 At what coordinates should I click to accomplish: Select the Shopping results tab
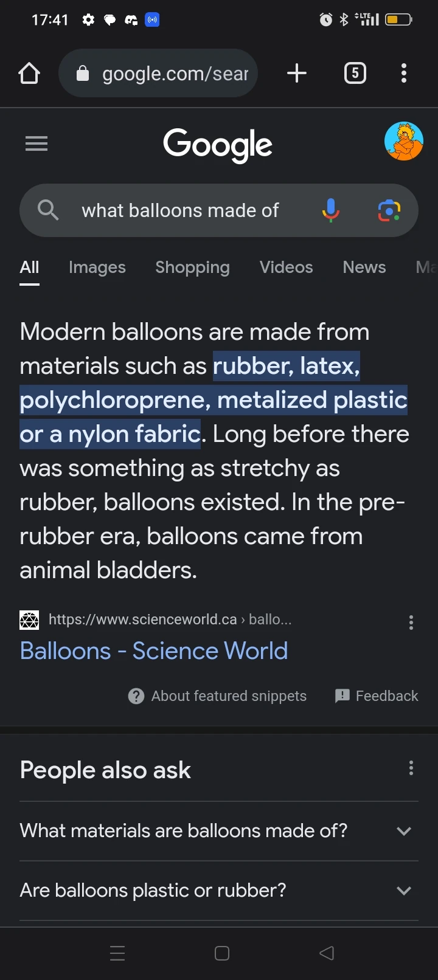192,267
